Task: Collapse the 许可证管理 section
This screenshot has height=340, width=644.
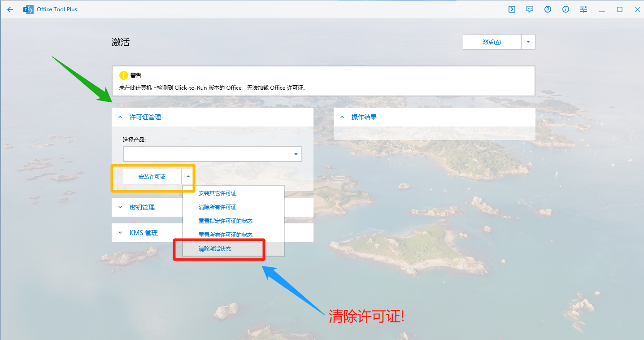Action: pos(212,117)
